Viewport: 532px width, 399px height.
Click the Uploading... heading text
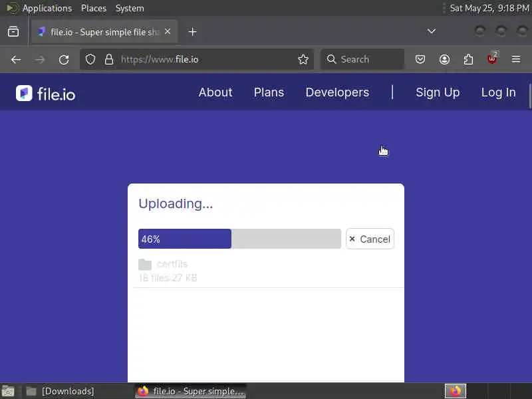[176, 203]
